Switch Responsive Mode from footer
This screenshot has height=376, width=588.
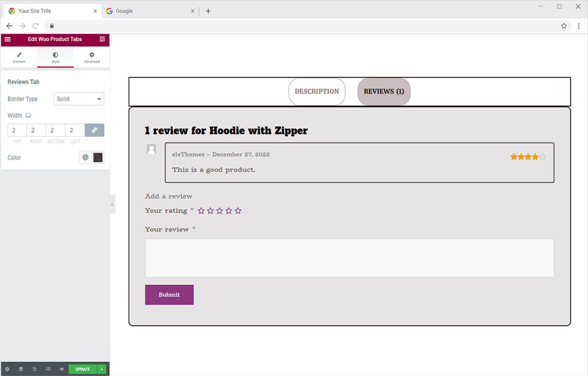click(x=48, y=369)
